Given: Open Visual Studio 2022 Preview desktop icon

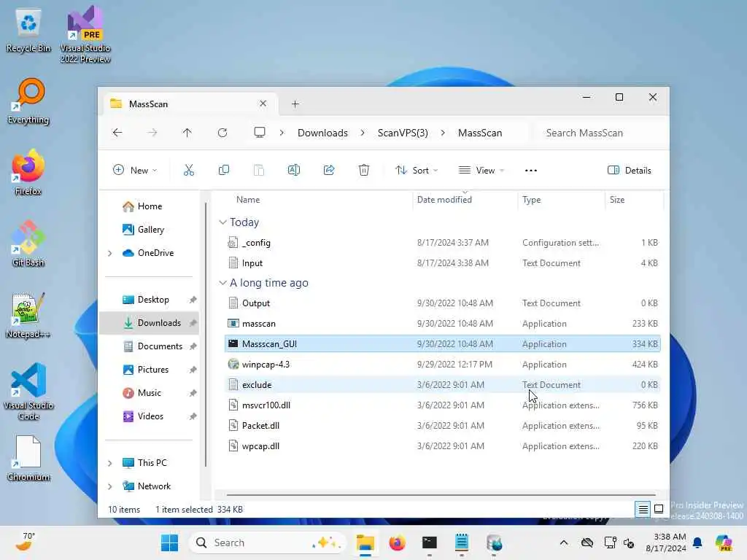Looking at the screenshot, I should tap(85, 34).
